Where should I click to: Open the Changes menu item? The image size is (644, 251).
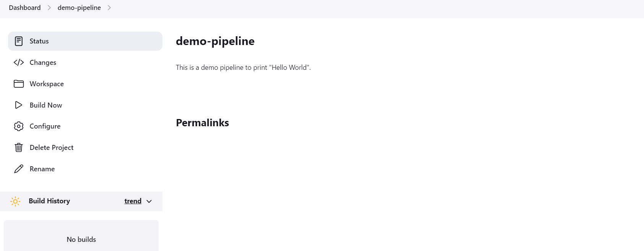(x=85, y=63)
